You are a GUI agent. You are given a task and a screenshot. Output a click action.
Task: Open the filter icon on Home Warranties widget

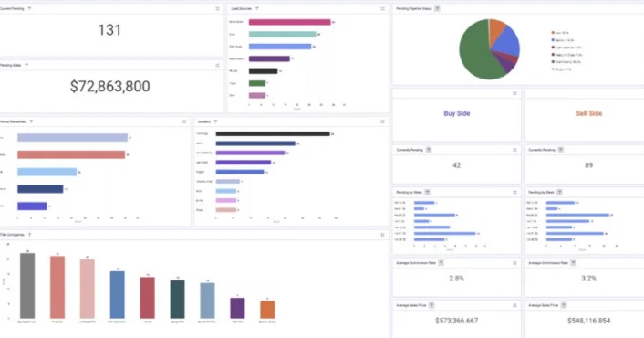coord(31,121)
